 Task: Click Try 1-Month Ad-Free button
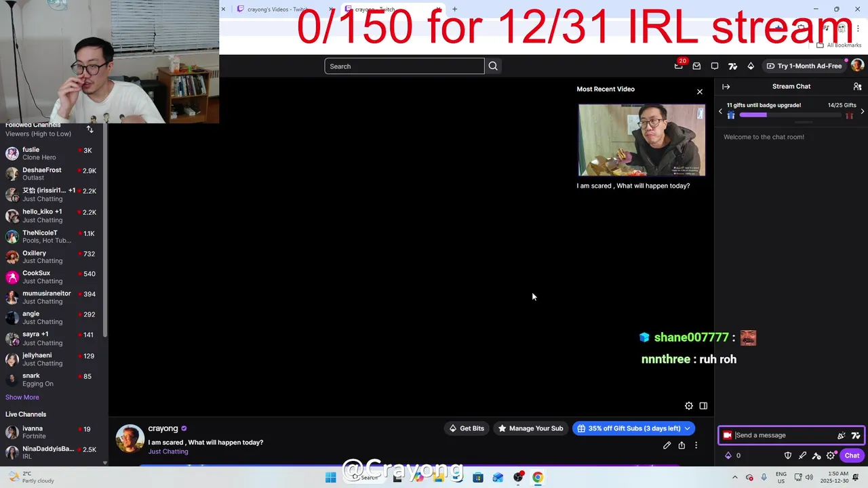click(804, 66)
